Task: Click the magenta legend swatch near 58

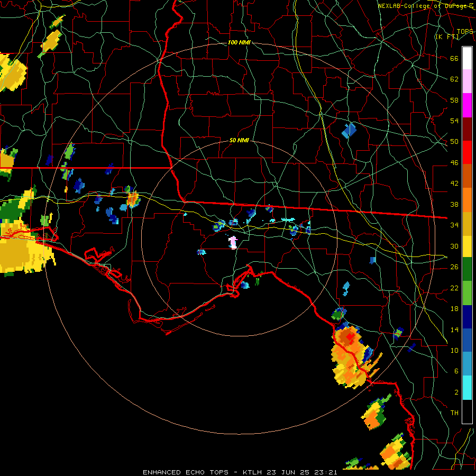Action: (x=467, y=105)
